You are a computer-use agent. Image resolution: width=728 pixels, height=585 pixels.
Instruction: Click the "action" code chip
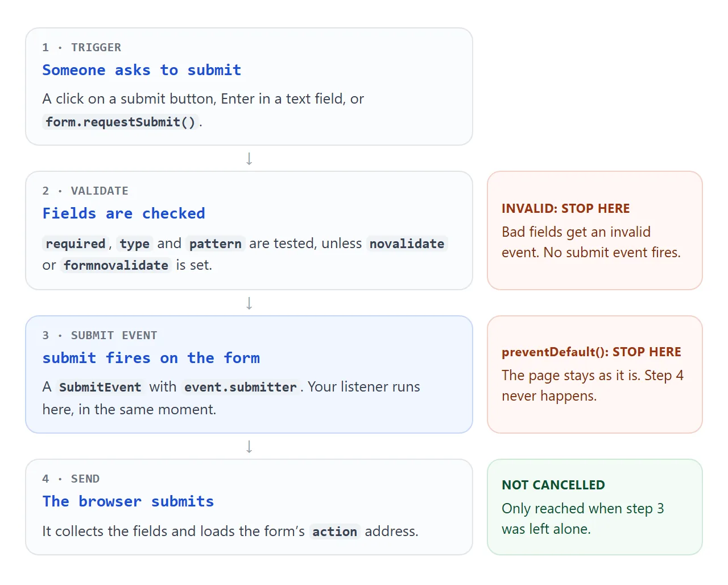(334, 532)
